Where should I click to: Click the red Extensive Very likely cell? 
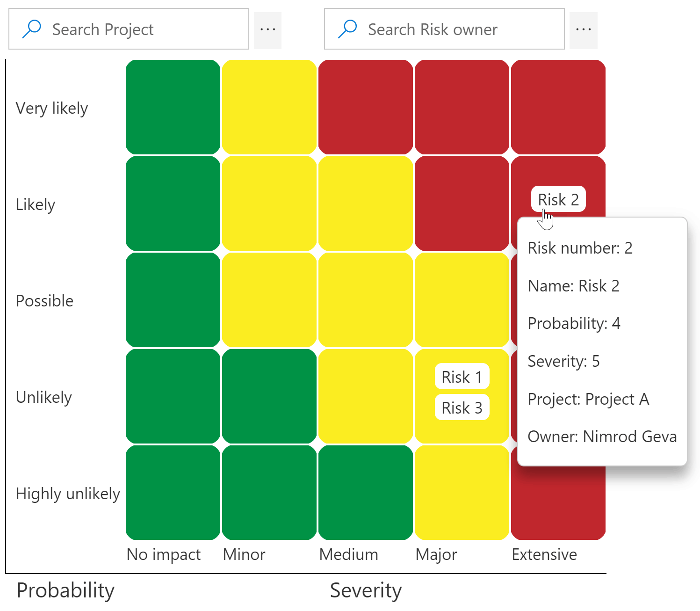[557, 107]
